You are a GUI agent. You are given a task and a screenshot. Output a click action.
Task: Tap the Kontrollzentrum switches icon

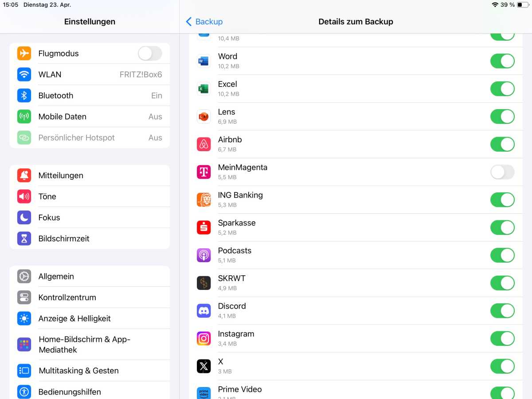[x=24, y=297]
